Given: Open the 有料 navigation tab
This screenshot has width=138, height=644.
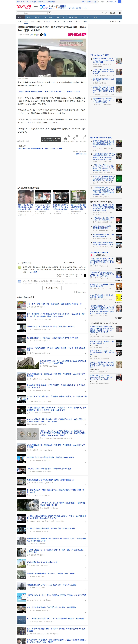Looking at the screenshot, I should pyautogui.click(x=95, y=17).
